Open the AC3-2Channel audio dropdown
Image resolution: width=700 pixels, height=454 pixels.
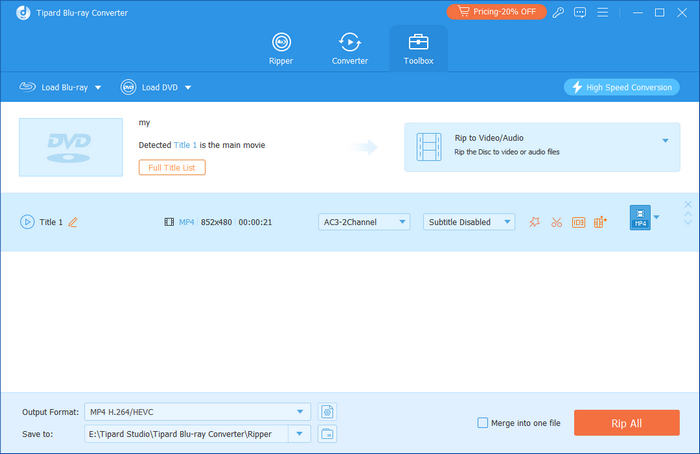click(364, 222)
